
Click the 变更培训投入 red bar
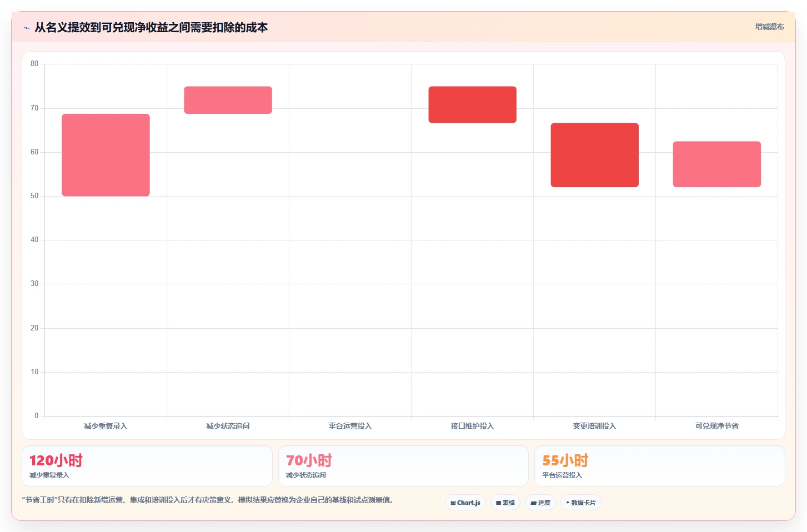594,155
